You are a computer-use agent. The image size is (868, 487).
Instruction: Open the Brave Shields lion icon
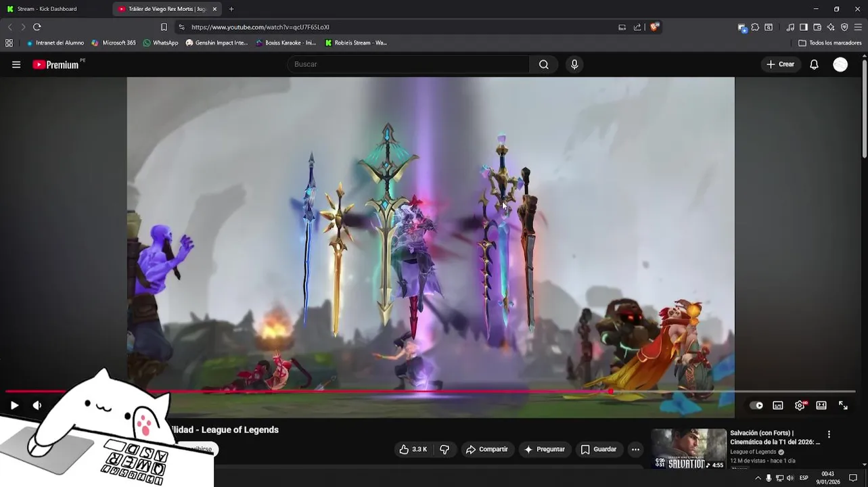point(654,27)
